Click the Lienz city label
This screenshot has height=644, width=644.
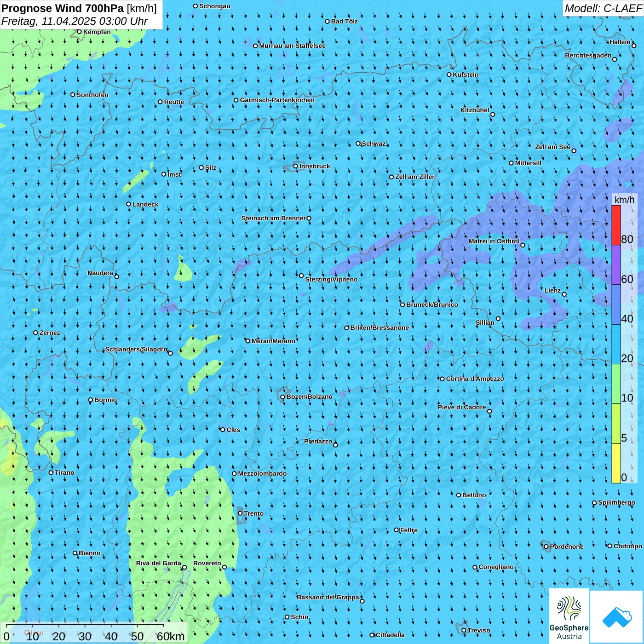(552, 290)
